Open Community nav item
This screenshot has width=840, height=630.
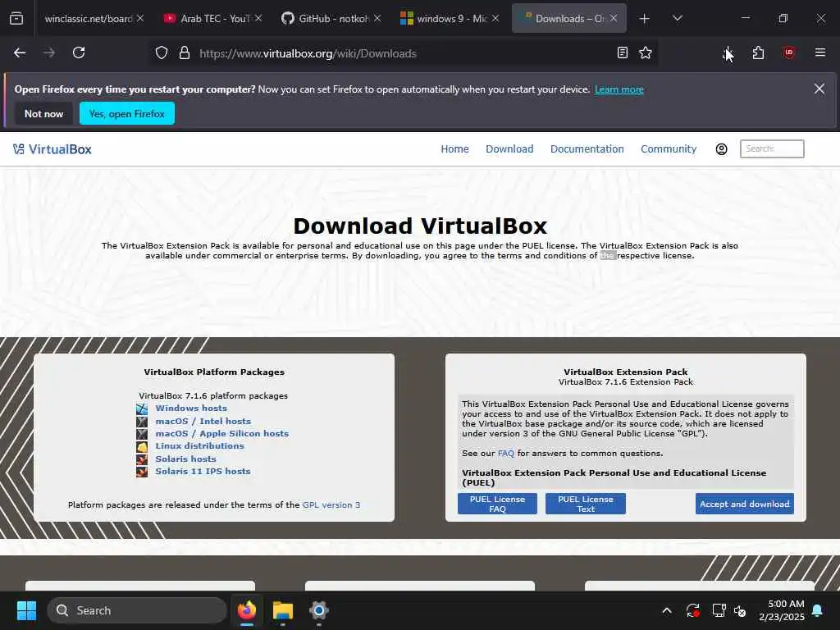coord(669,149)
